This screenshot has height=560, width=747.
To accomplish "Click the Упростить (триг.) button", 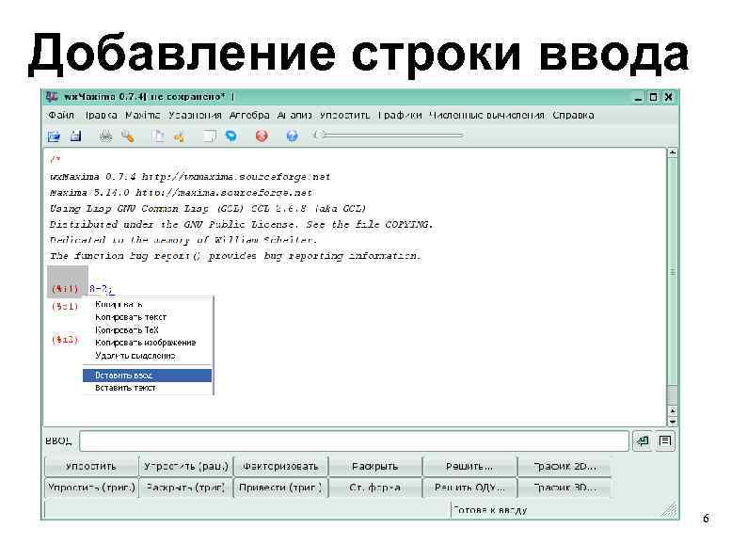I will [x=91, y=488].
